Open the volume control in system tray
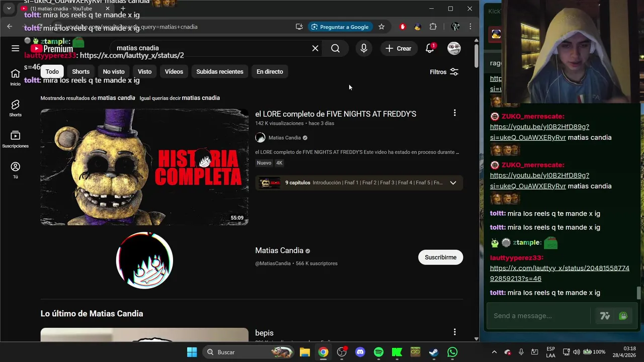Viewport: 644px width, 362px height. pos(576,352)
